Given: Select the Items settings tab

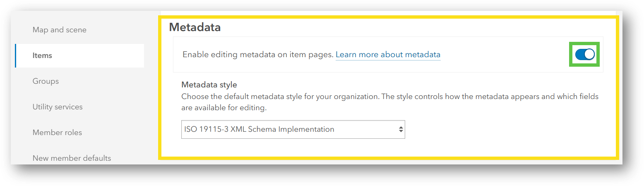Looking at the screenshot, I should (42, 56).
